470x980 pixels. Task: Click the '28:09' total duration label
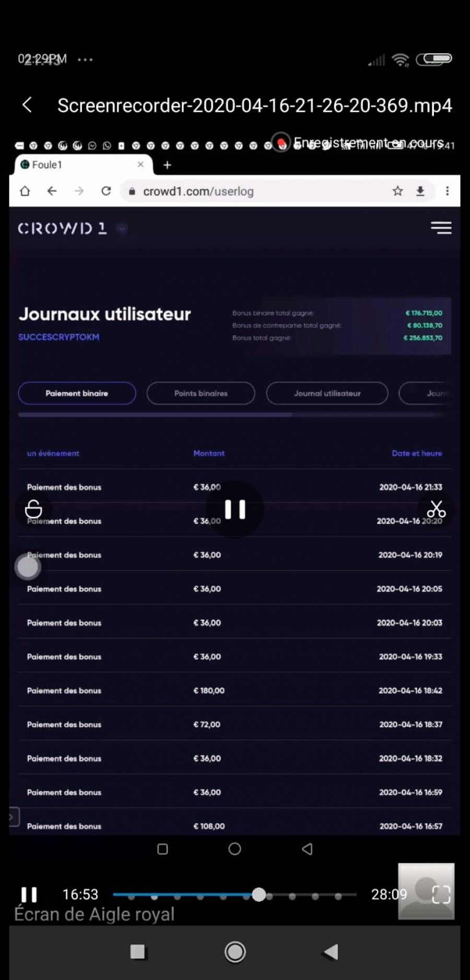click(x=389, y=894)
